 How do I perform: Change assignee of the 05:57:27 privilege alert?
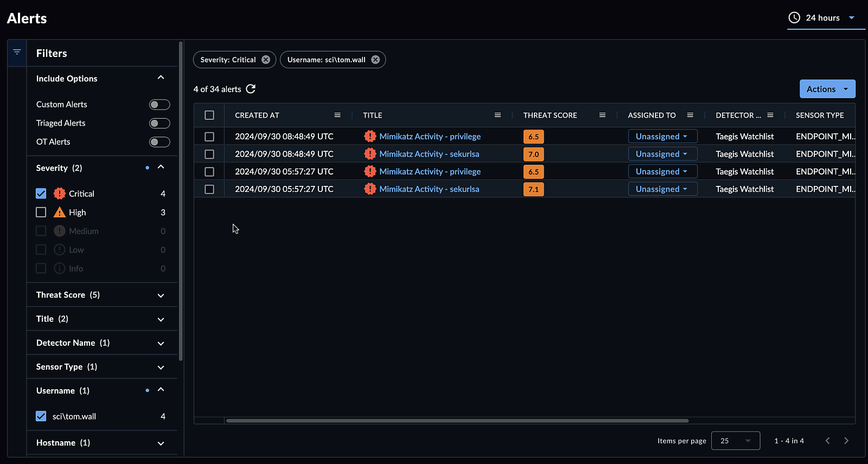(662, 172)
